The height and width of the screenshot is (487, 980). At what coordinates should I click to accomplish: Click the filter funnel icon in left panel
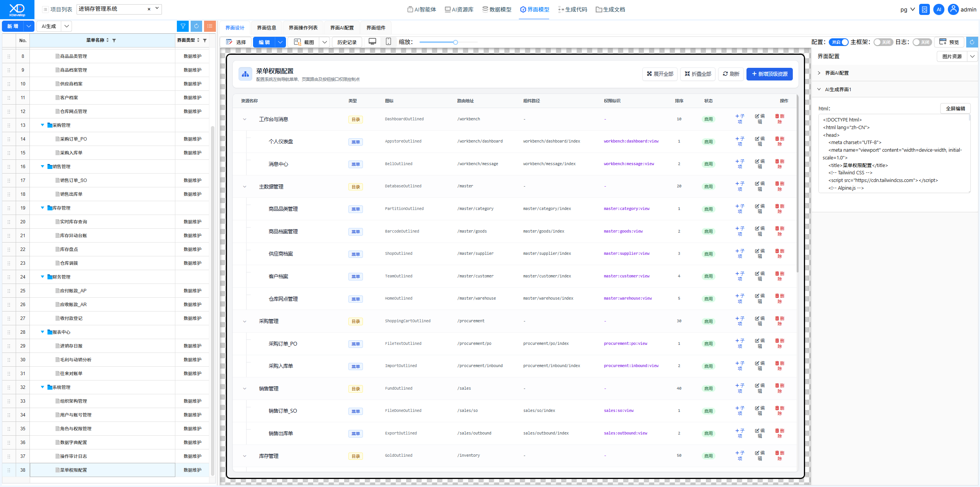coord(183,26)
